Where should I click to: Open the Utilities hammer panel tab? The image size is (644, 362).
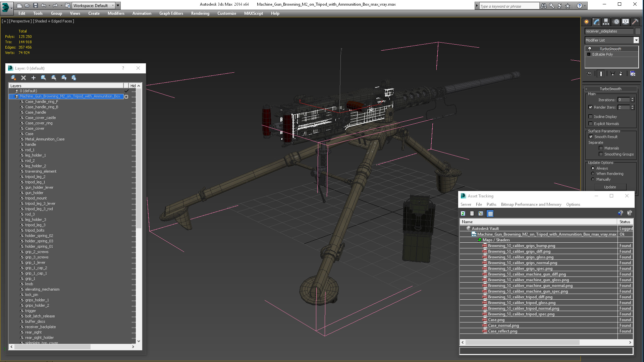[635, 22]
